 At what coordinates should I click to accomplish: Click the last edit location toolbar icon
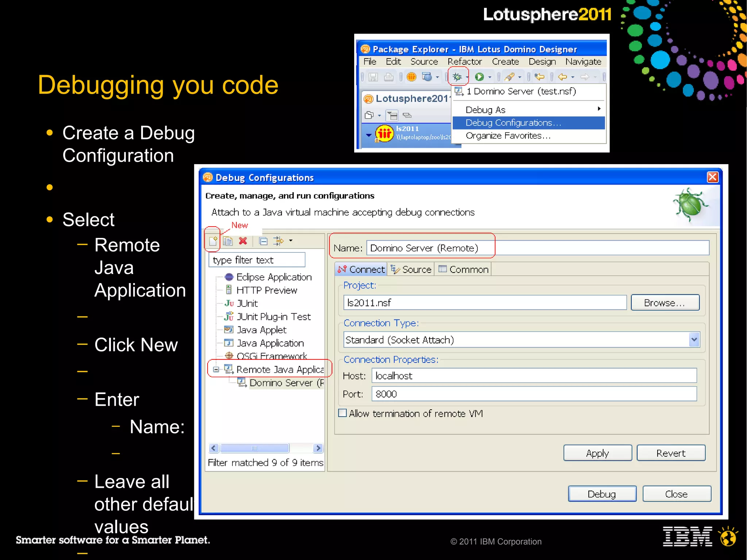(x=539, y=77)
